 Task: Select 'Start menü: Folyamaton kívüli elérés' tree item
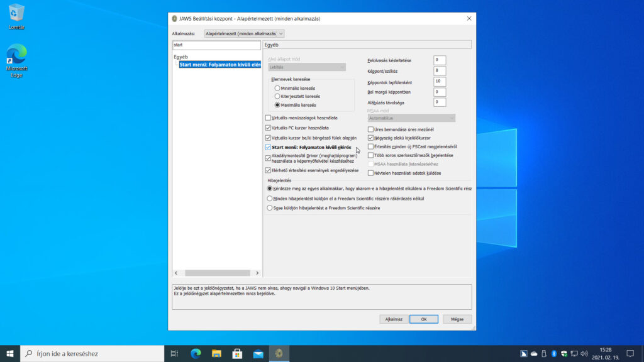pos(220,65)
